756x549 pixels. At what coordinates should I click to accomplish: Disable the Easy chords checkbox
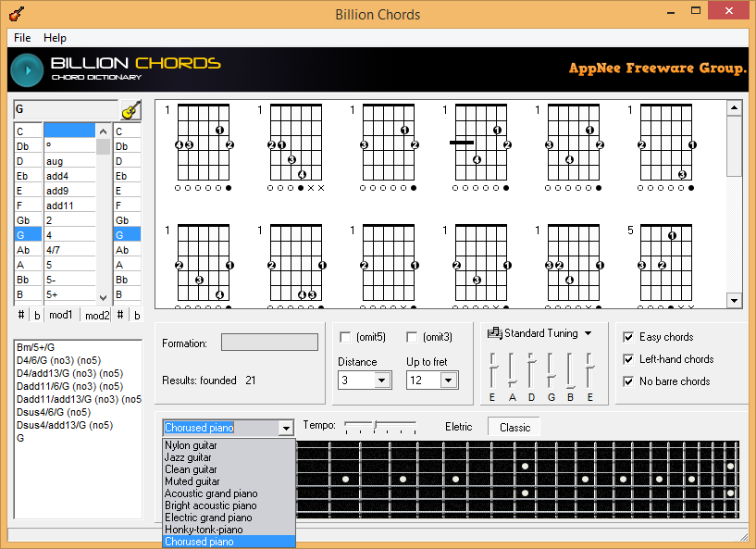(628, 337)
